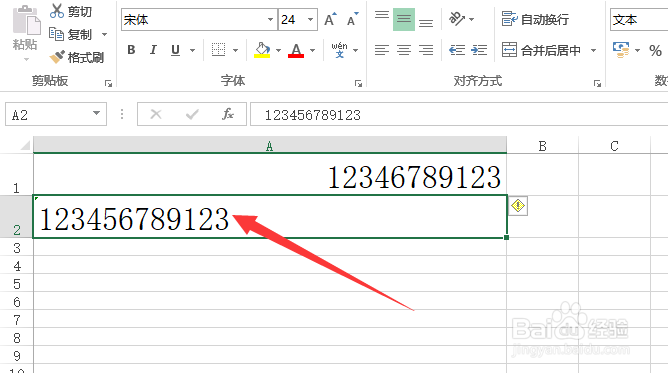Click accounting number format icon

click(x=621, y=50)
